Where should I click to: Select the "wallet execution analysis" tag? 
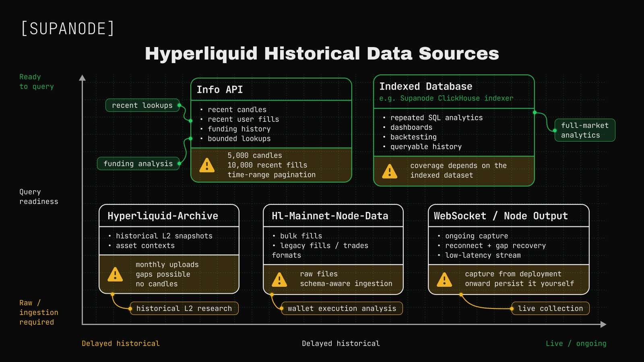(342, 309)
